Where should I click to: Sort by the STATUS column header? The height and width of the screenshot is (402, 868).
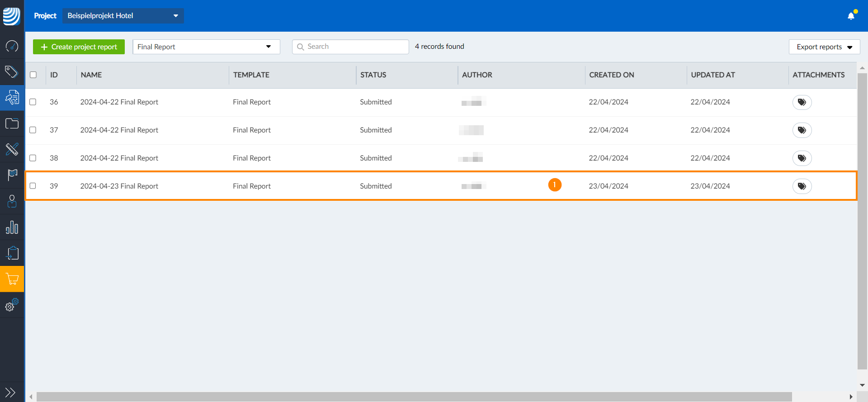373,75
